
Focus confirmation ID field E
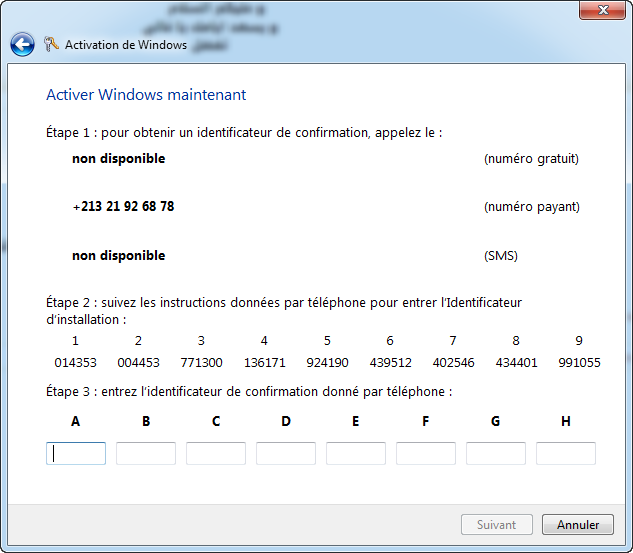pos(356,453)
